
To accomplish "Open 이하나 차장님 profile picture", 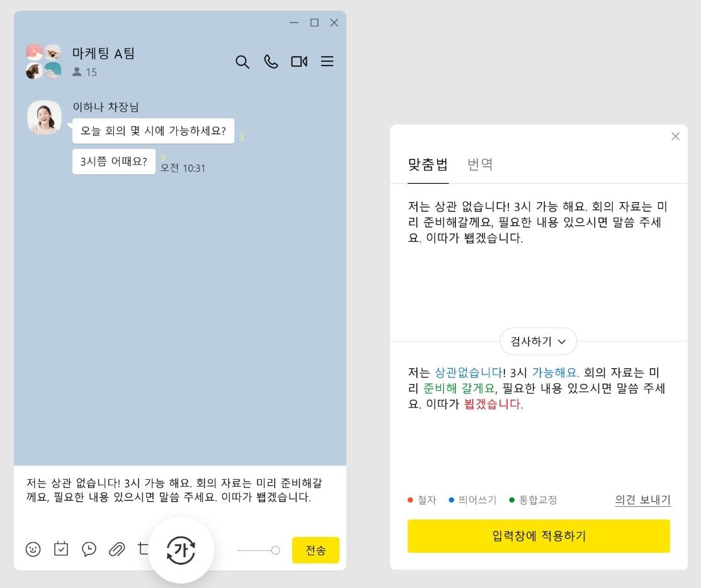I will pos(44,117).
